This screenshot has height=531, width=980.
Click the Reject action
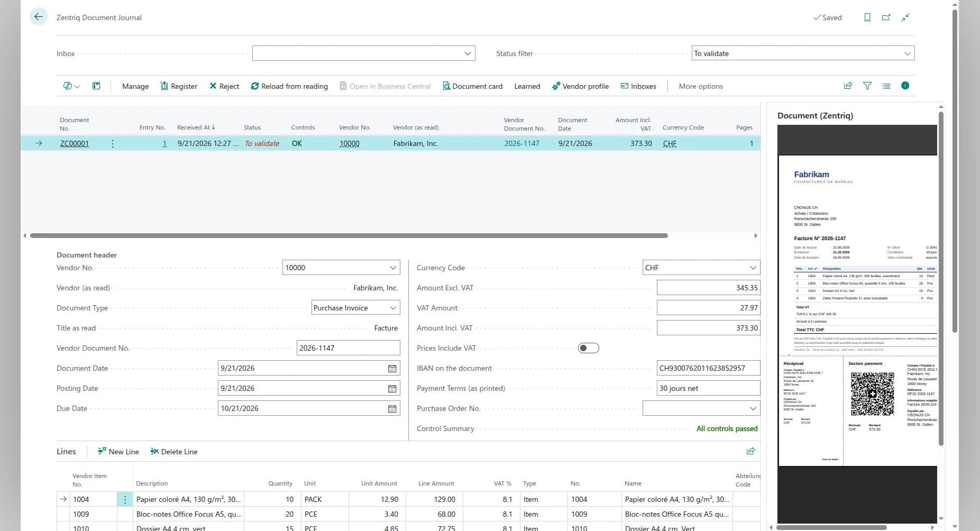coord(224,86)
